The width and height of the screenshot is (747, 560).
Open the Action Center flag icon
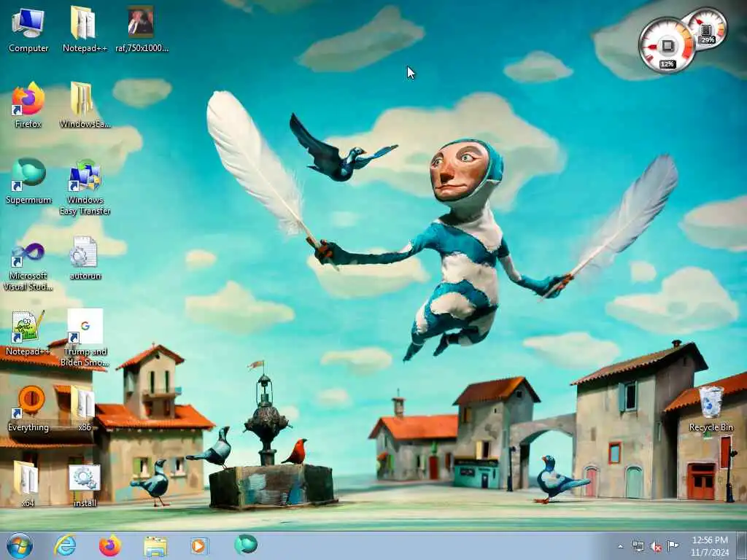pyautogui.click(x=673, y=545)
